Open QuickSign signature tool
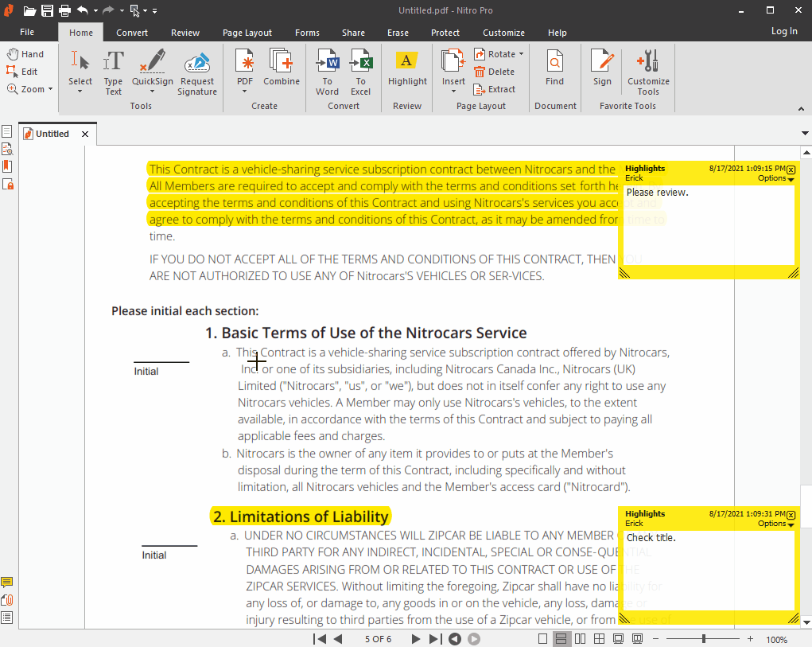The image size is (812, 647). pos(152,68)
